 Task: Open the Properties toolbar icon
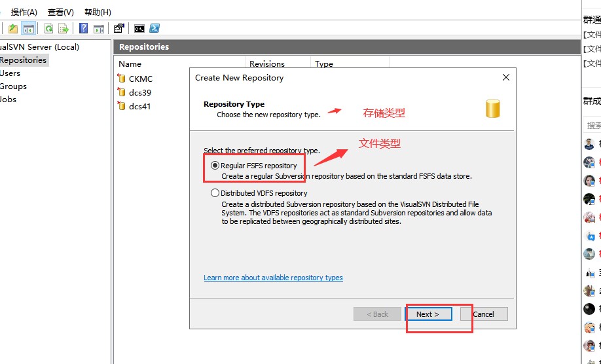[x=118, y=28]
